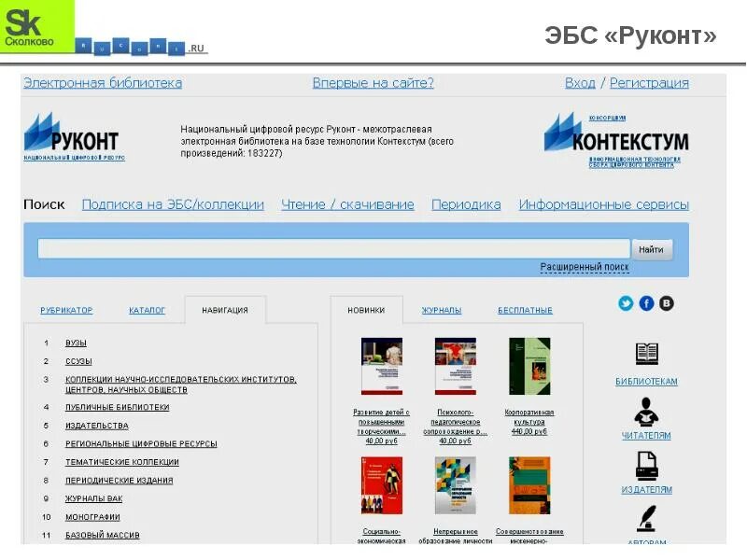Screen dimensions: 747x560
Task: Open Информационные сервисы section
Action: click(x=603, y=204)
